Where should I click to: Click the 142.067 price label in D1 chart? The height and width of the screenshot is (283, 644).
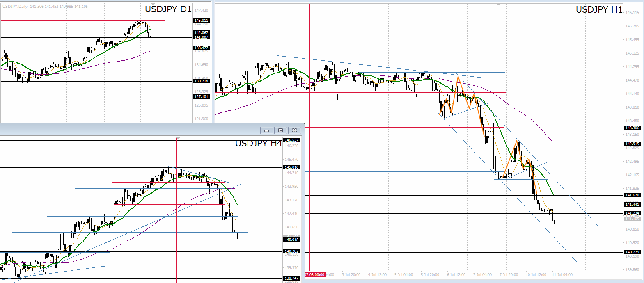[201, 32]
